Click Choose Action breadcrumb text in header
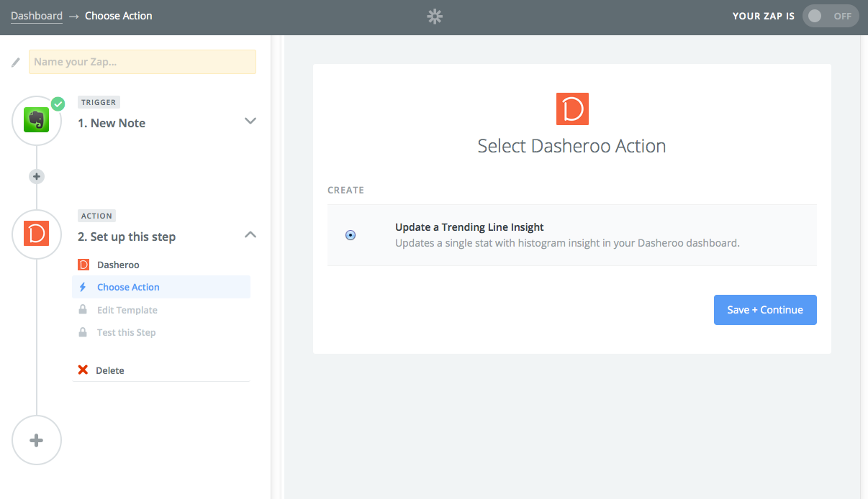868x499 pixels. 119,15
